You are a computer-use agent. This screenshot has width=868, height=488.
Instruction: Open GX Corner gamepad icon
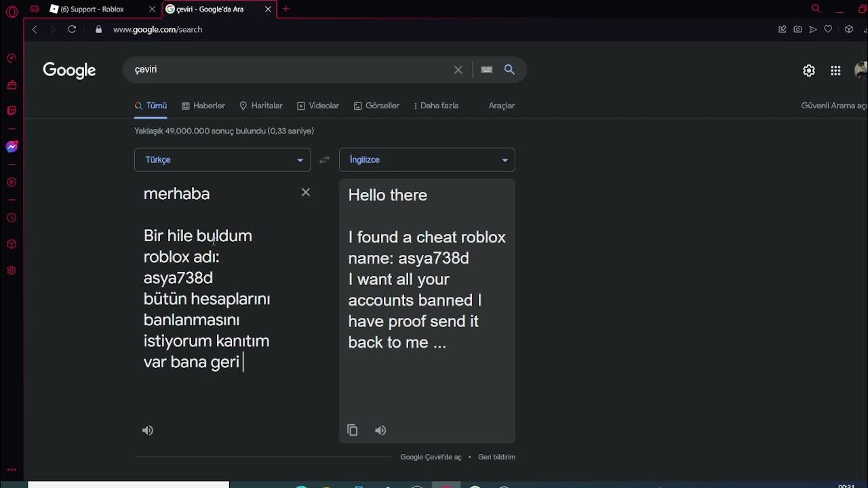pos(35,9)
